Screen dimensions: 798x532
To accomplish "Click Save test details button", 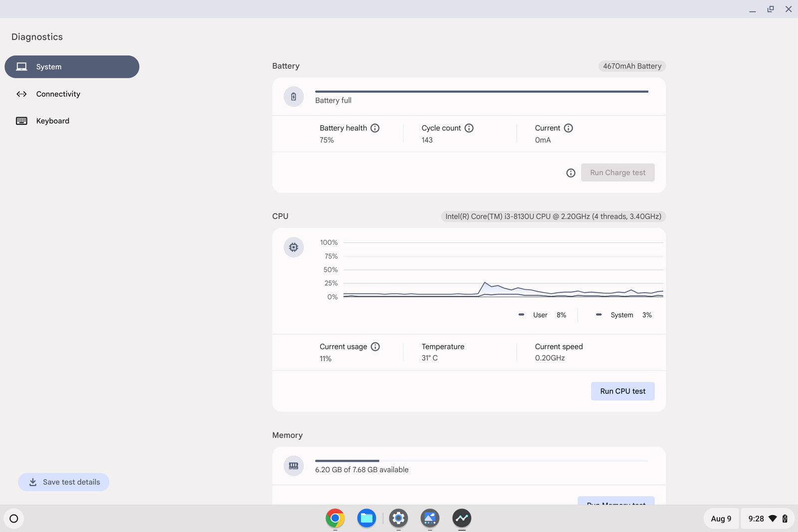I will tap(64, 482).
